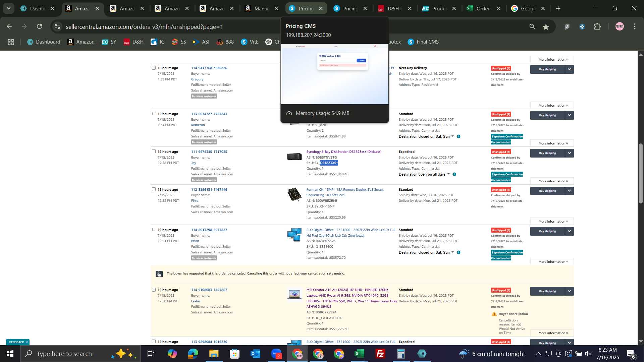The width and height of the screenshot is (644, 362).
Task: Go back to previous page
Action: (x=9, y=26)
